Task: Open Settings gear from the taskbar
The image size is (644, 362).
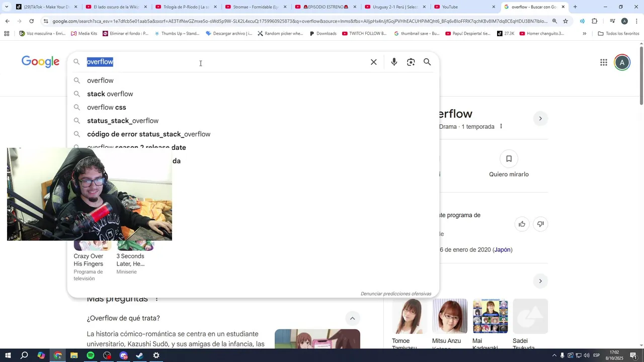Action: pos(156,355)
